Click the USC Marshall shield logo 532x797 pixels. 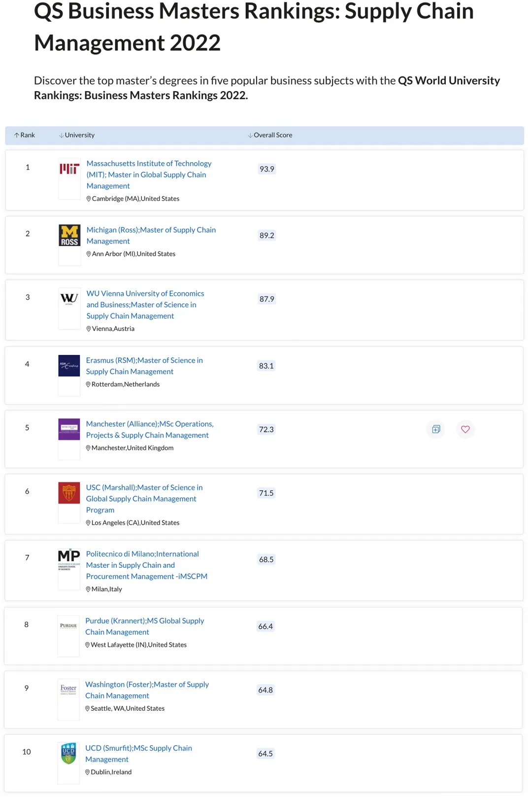point(69,493)
